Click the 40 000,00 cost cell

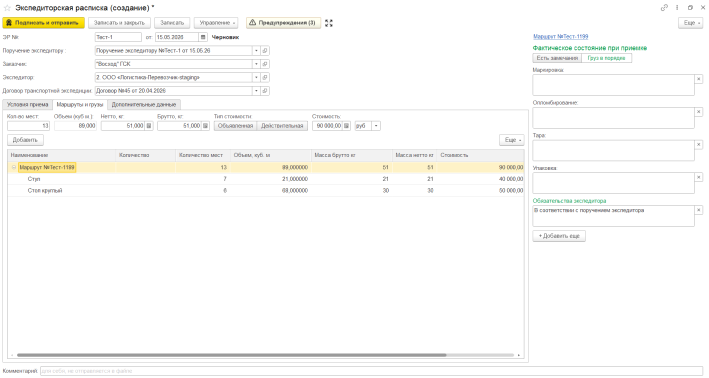(480, 179)
